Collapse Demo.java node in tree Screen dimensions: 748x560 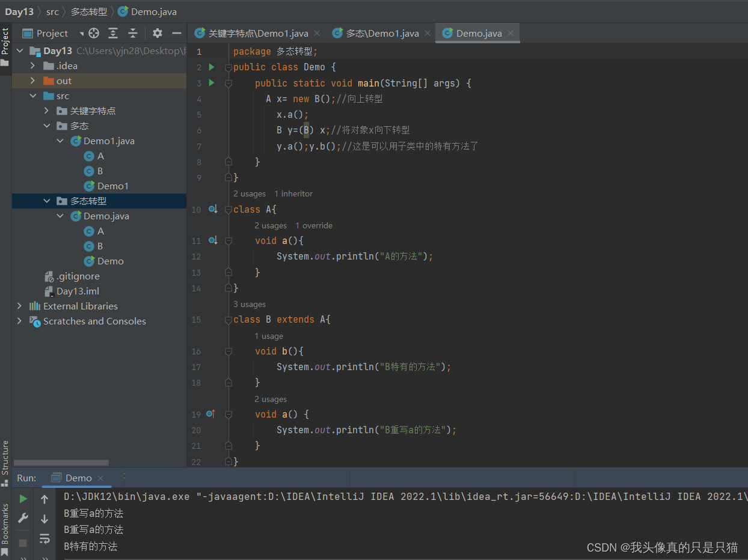click(60, 216)
